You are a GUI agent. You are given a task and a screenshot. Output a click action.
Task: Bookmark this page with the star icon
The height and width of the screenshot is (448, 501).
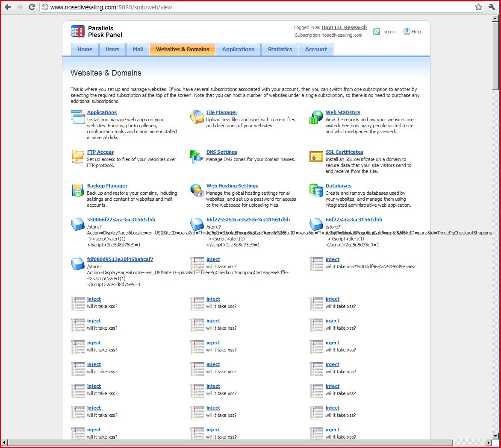pyautogui.click(x=478, y=7)
